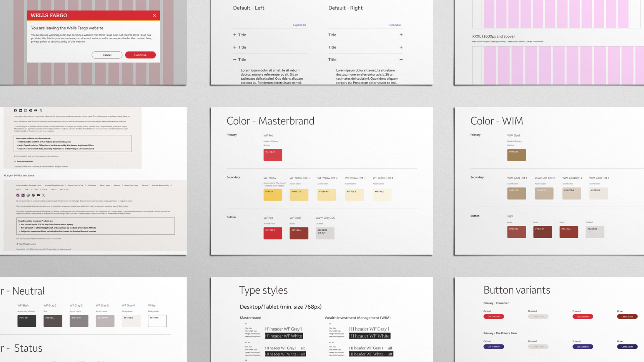Click Expand all under Default - Left

click(x=299, y=25)
